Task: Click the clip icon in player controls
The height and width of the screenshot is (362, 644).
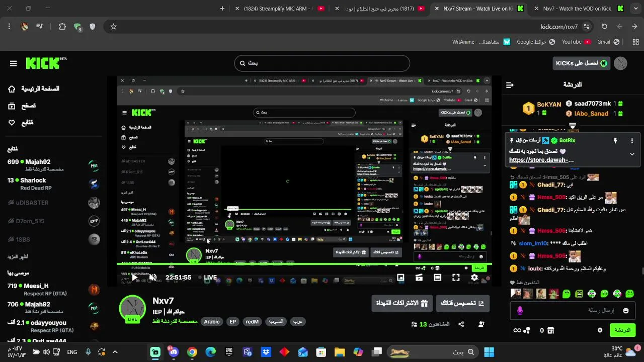Action: (x=419, y=277)
